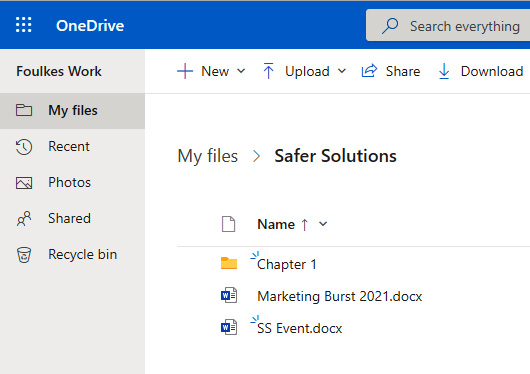Open the app launcher waffle icon
The height and width of the screenshot is (374, 530).
(24, 25)
